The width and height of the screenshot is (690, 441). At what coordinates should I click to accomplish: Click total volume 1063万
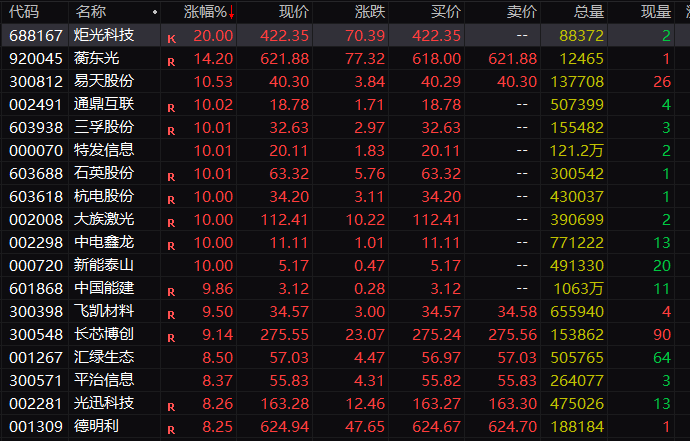point(578,289)
